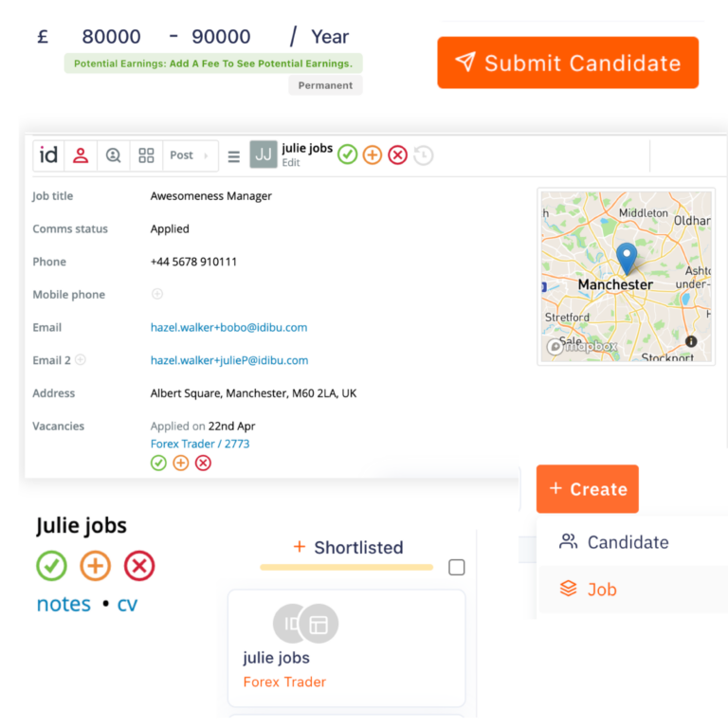The height and width of the screenshot is (728, 728).
Task: Click the maximum salary value 90000
Action: [x=221, y=37]
